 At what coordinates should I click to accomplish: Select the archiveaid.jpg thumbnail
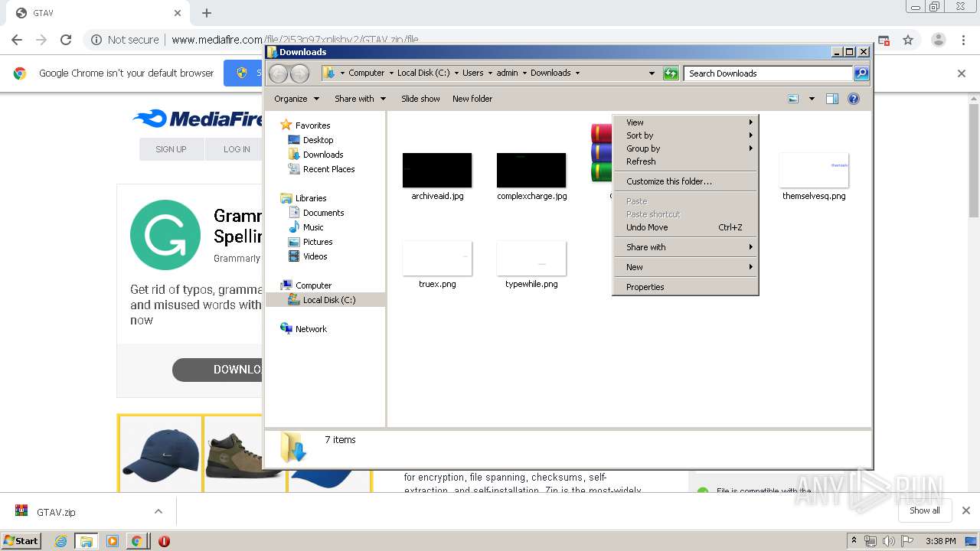pos(437,170)
